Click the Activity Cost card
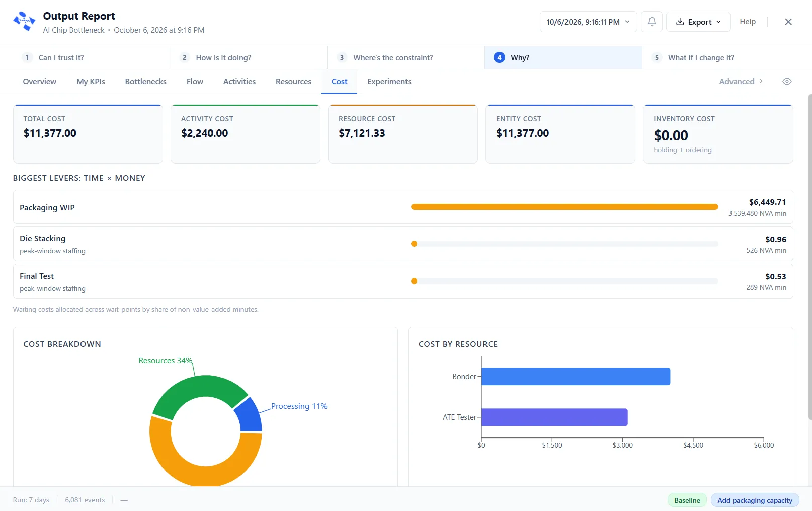This screenshot has height=511, width=812. 246,134
